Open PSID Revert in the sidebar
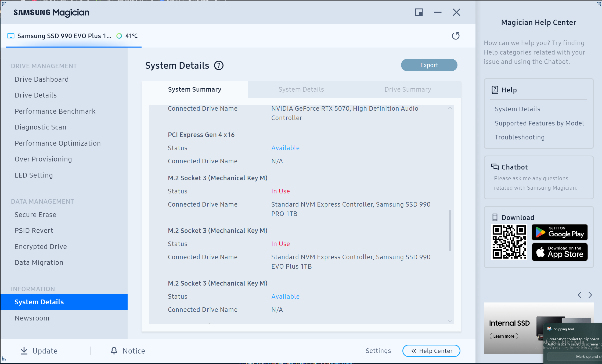The height and width of the screenshot is (364, 602). point(34,230)
